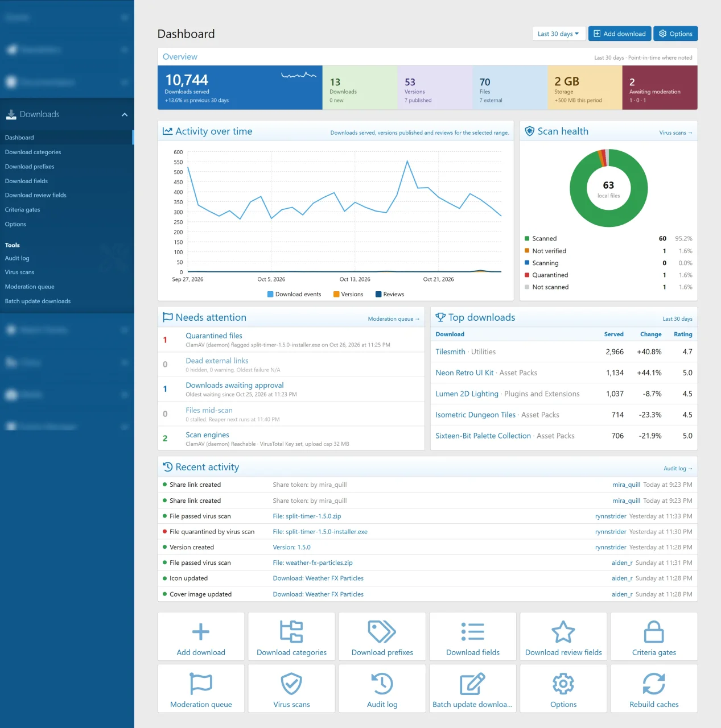Viewport: 721px width, 728px height.
Task: Sort top downloads by Change column
Action: click(x=650, y=334)
